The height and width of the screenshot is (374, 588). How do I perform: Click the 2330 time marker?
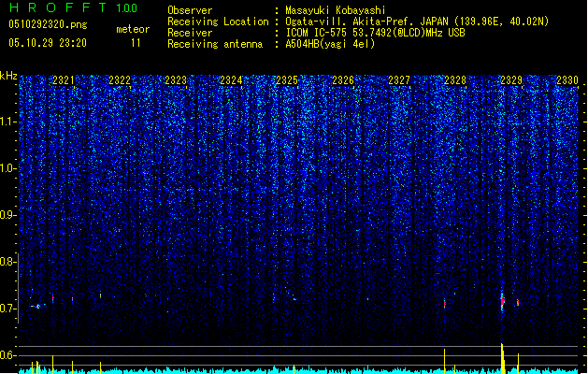click(567, 80)
